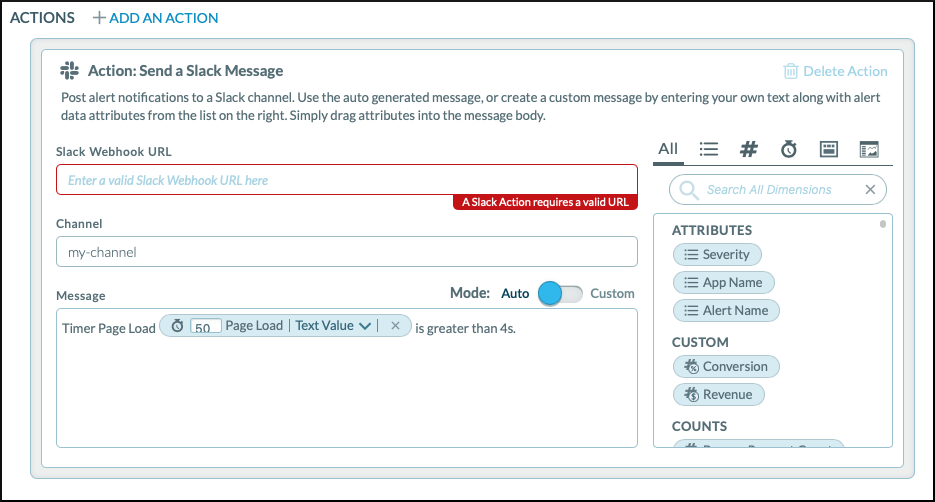
Task: Expand the Text Value dropdown
Action: pos(365,326)
